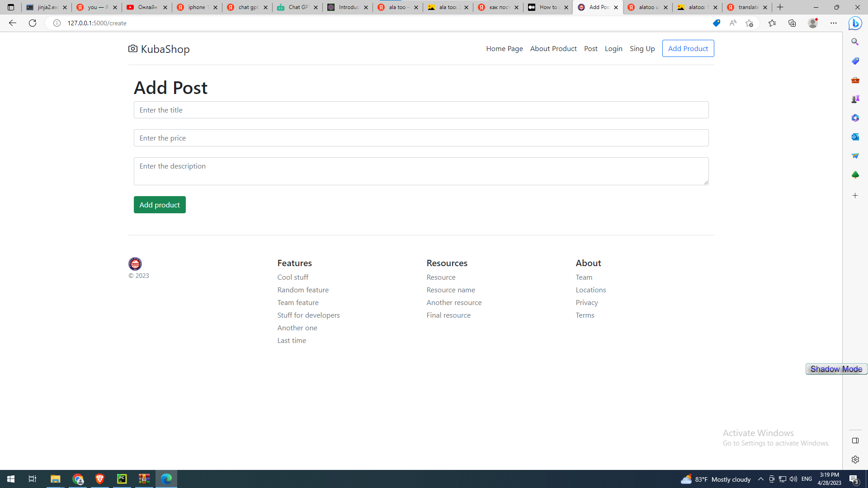Mute system volume via the speaker icon
The height and width of the screenshot is (488, 868).
(793, 479)
